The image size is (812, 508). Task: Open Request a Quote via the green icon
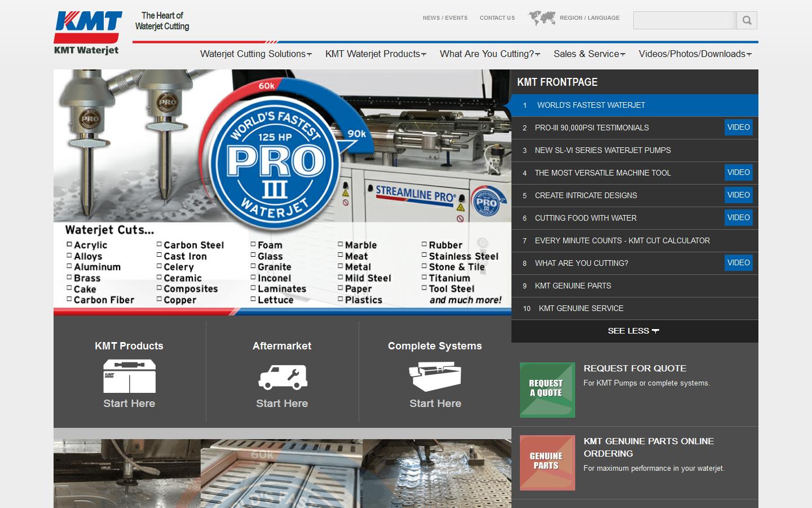(546, 389)
